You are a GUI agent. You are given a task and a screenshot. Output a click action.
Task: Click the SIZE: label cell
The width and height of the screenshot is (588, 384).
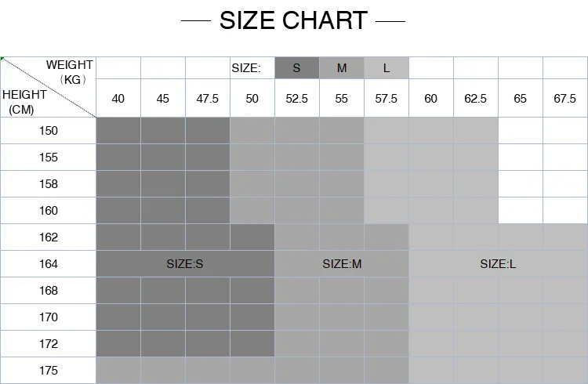(252, 68)
